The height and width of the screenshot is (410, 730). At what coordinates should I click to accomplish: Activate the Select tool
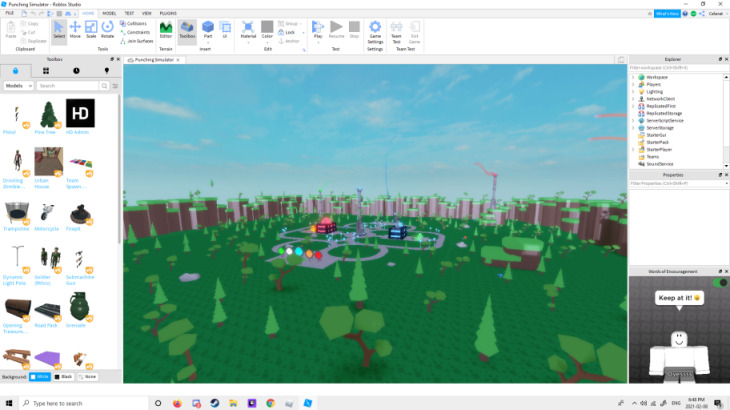(59, 30)
